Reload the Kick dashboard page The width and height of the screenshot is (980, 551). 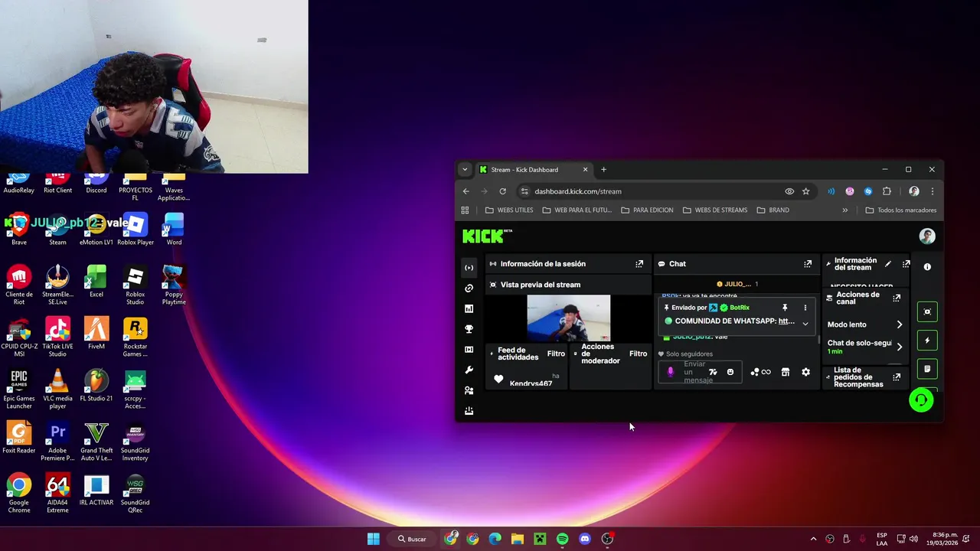[502, 191]
